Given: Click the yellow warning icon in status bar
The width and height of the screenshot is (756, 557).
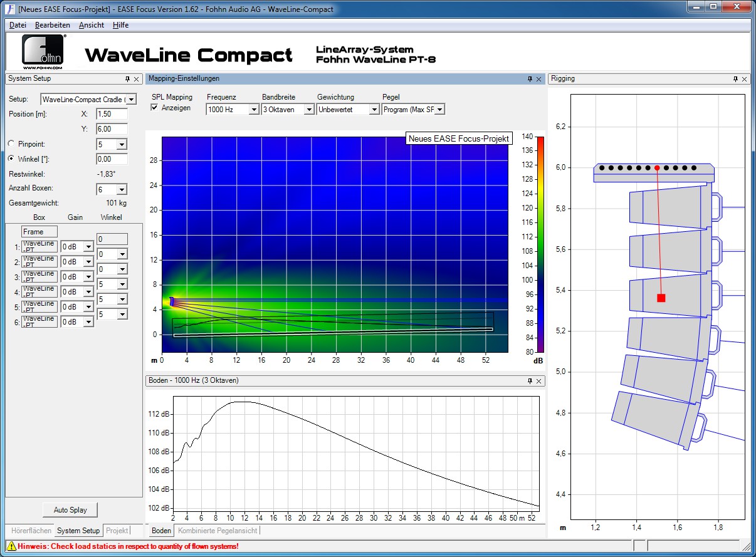Looking at the screenshot, I should point(11,546).
